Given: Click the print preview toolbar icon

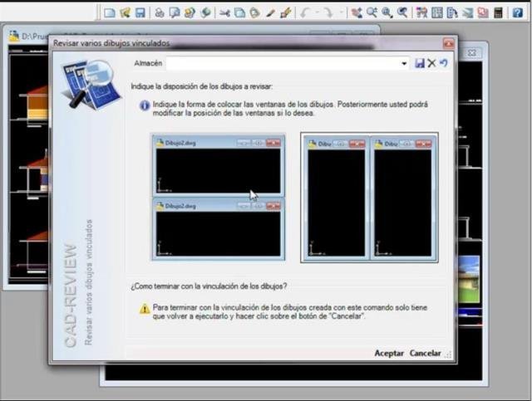Looking at the screenshot, I should [175, 13].
